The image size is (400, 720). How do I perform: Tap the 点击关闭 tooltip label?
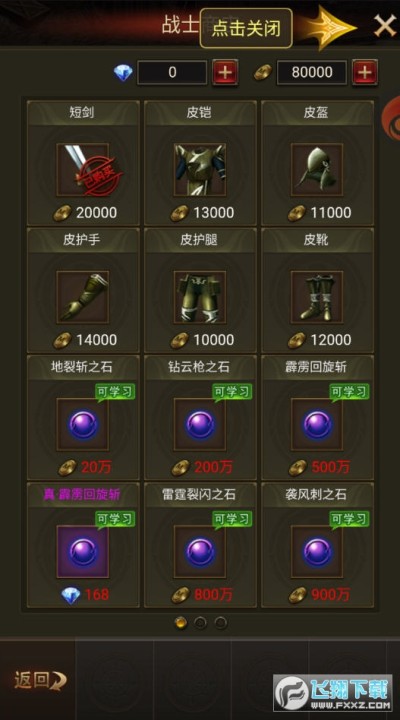(246, 28)
